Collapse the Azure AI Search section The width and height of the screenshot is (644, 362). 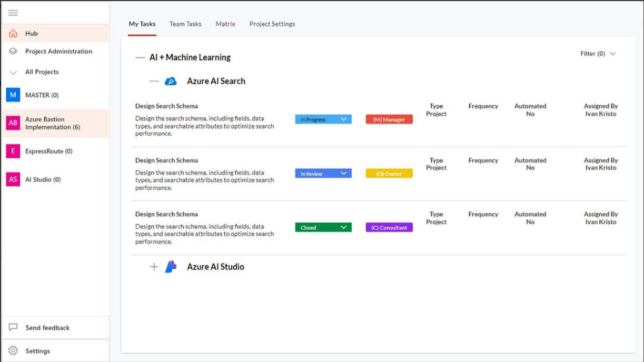point(154,81)
